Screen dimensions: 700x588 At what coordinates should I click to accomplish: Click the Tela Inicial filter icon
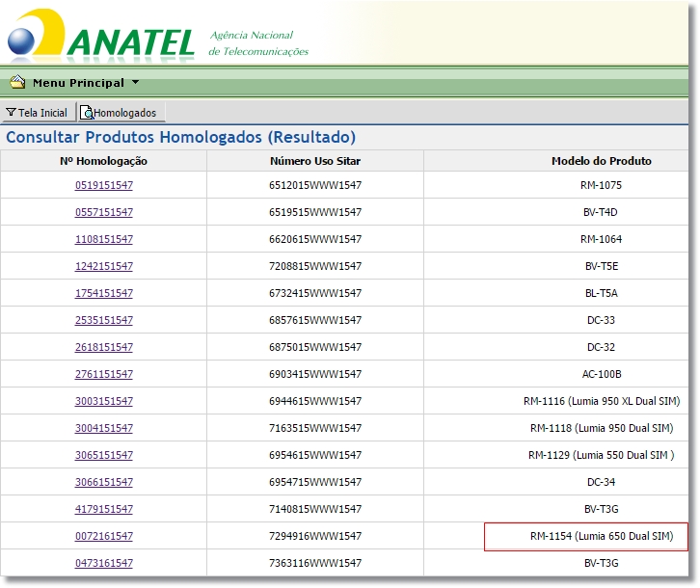[x=11, y=112]
